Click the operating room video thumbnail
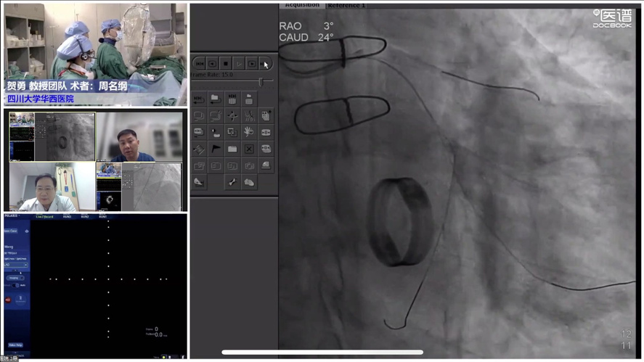 click(x=94, y=52)
